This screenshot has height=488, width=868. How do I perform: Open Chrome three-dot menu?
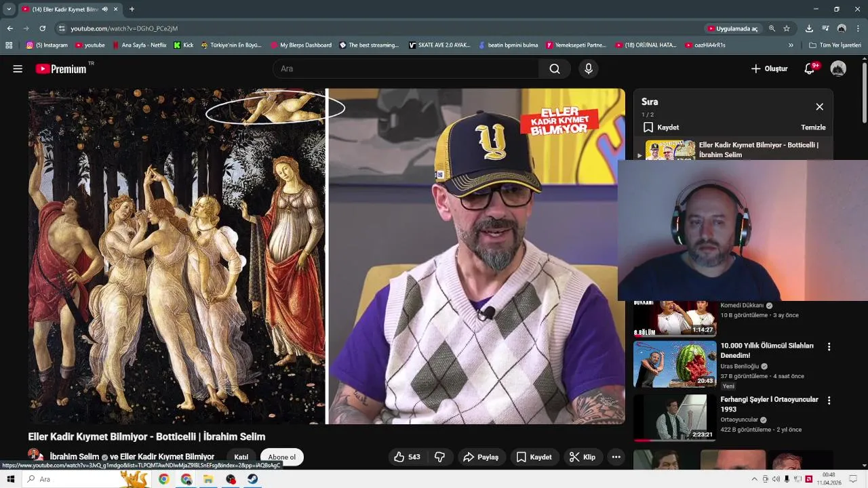[x=858, y=28]
